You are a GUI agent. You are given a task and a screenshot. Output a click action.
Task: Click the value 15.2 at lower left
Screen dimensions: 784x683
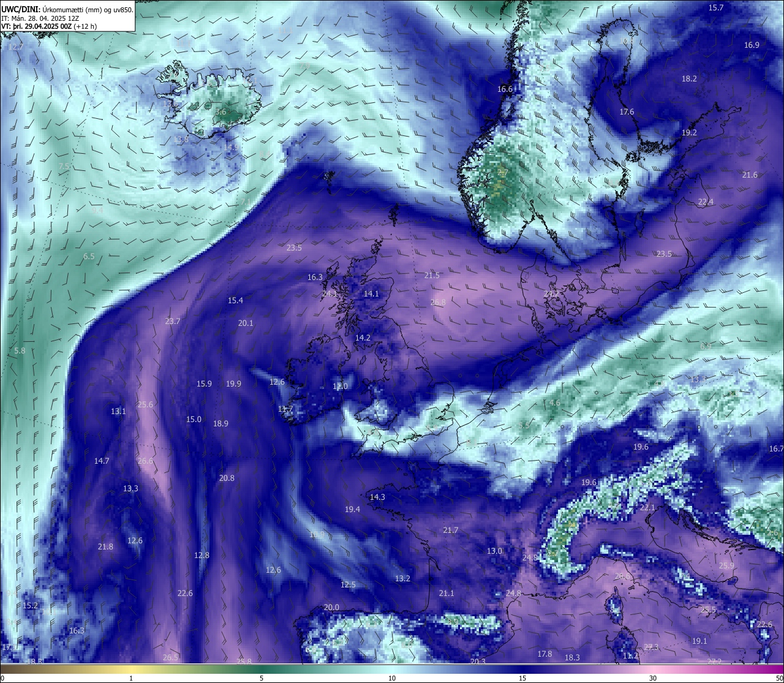[x=30, y=605]
